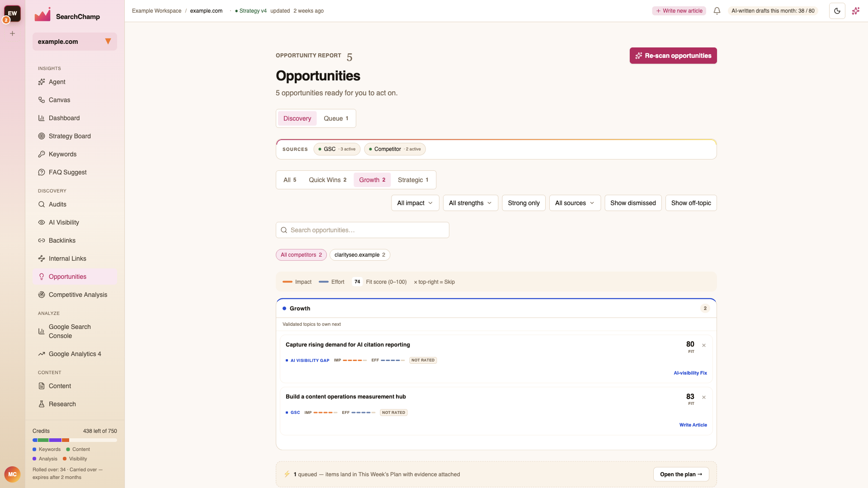Toggle dark mode moon icon
This screenshot has width=868, height=488.
click(837, 11)
